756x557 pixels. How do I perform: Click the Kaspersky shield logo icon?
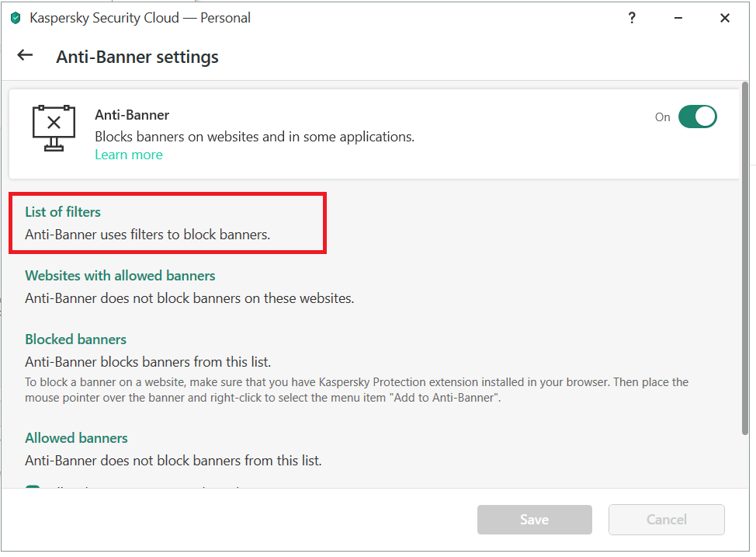tap(16, 19)
